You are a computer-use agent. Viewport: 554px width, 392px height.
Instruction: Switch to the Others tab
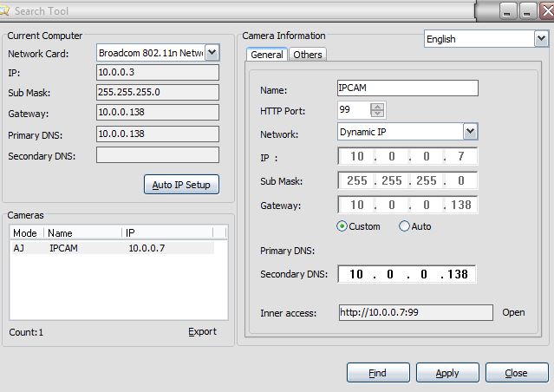(307, 55)
